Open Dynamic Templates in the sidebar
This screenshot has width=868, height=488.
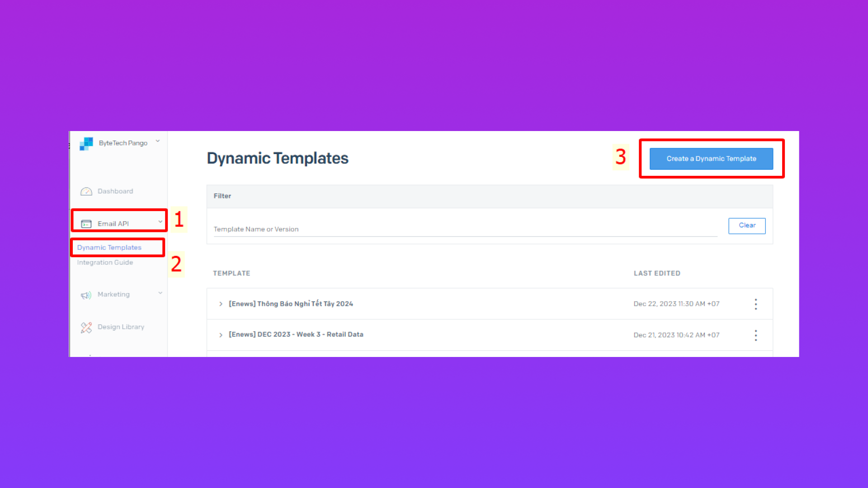[109, 248]
